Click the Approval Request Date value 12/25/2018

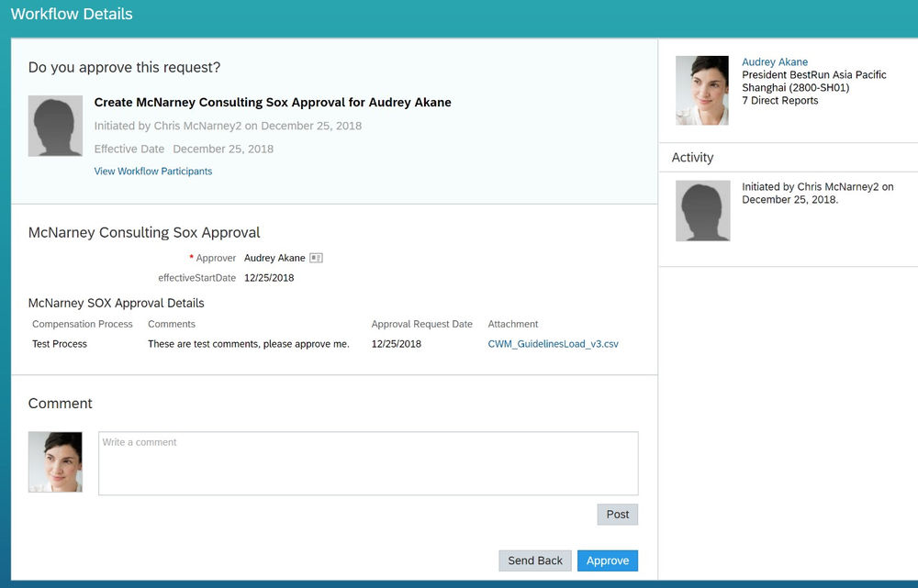click(x=397, y=343)
